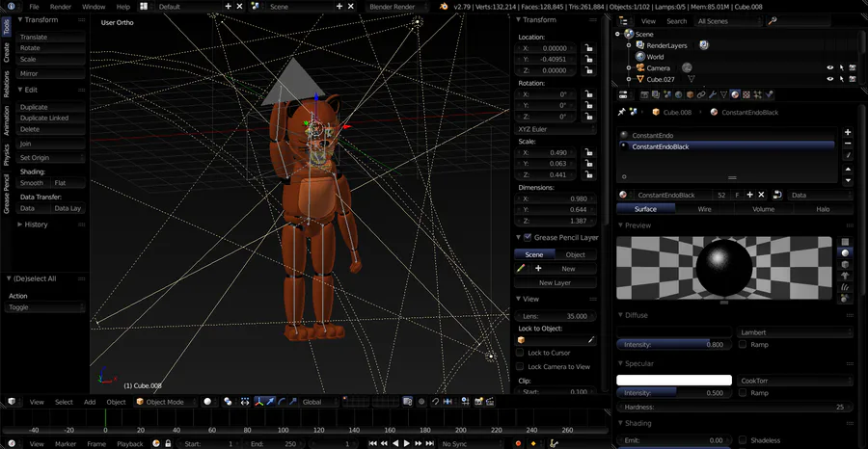
Task: Toggle the 3D manipulator axes icon
Action: click(259, 402)
